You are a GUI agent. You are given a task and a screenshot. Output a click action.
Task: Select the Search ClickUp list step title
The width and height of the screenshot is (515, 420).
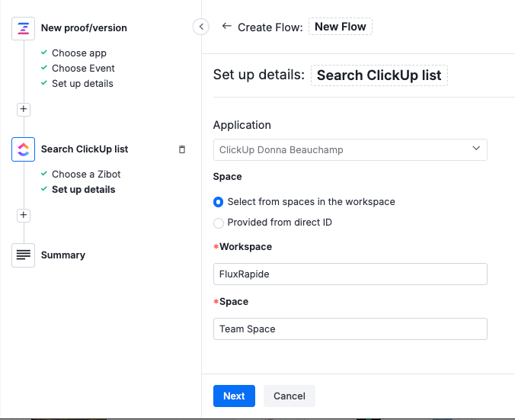pyautogui.click(x=85, y=149)
